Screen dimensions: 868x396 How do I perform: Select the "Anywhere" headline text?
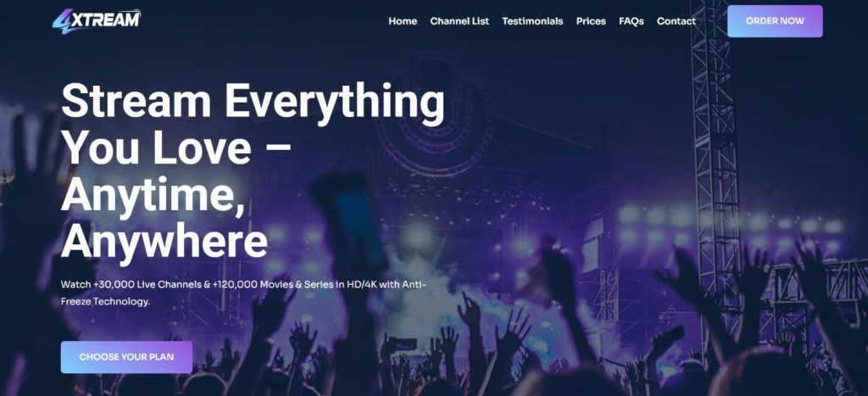(x=164, y=242)
